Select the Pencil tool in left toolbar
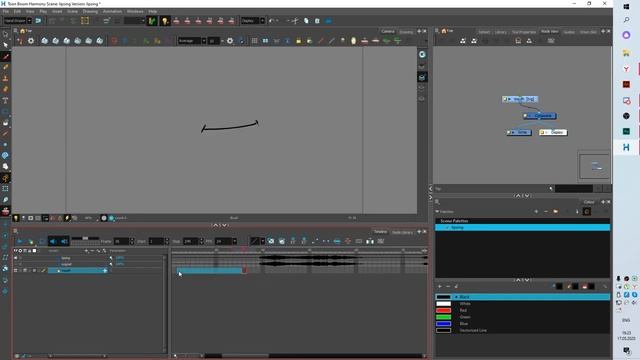The image size is (640, 360). [5, 67]
